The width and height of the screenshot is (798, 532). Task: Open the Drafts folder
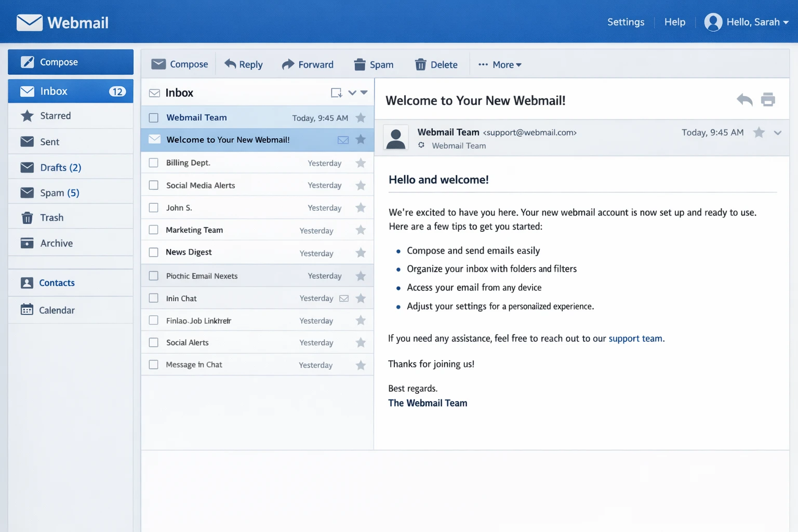pos(60,167)
